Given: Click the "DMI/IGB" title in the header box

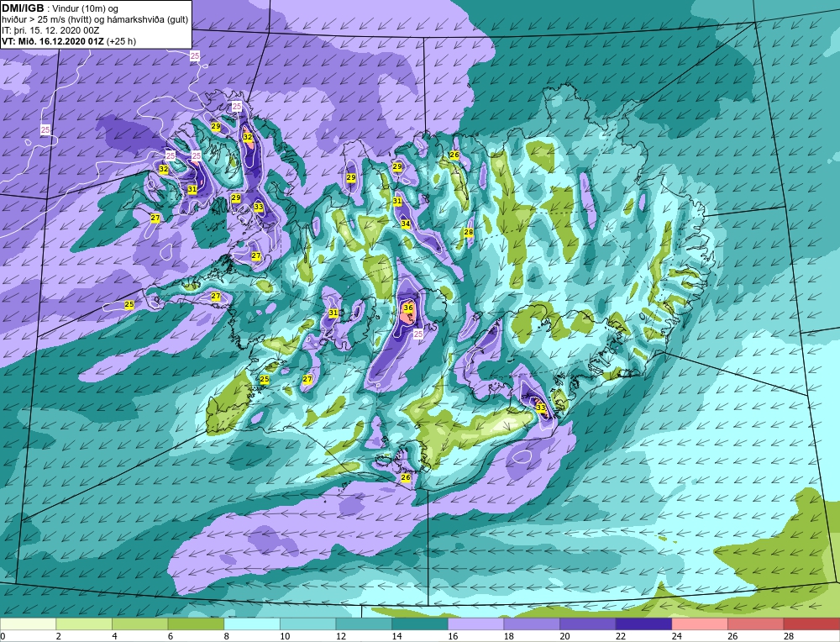Looking at the screenshot, I should click(x=23, y=8).
